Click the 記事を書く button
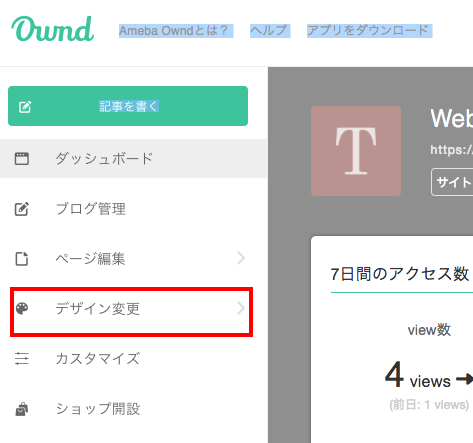 coord(128,106)
